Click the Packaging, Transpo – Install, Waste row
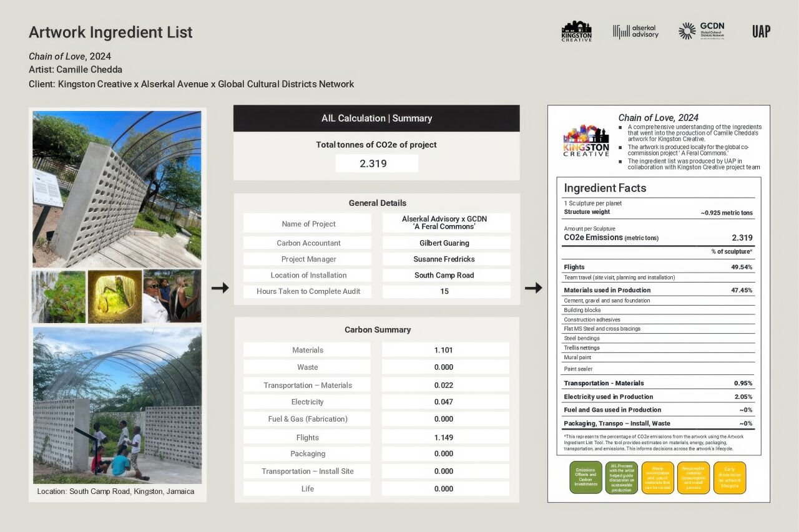The width and height of the screenshot is (799, 532). [658, 423]
